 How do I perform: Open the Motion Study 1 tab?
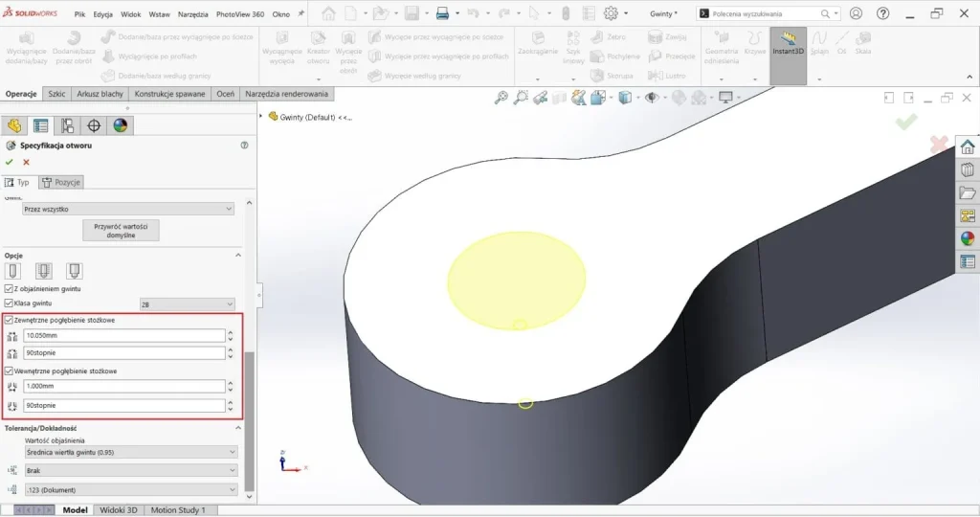coord(177,510)
